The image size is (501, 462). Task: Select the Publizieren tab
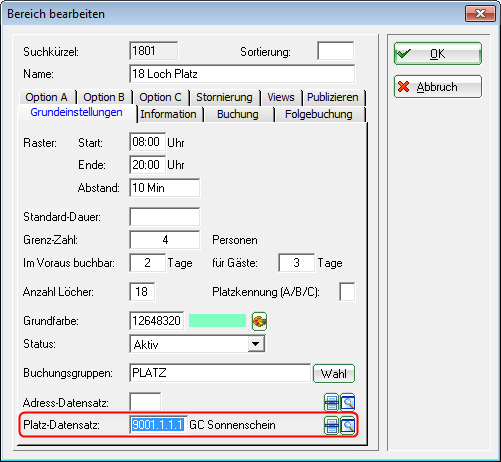tap(333, 97)
